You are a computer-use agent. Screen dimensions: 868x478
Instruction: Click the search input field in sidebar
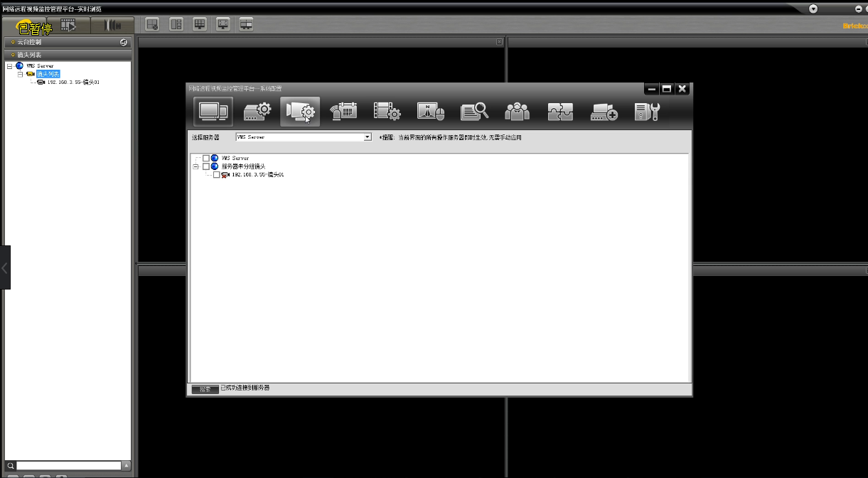tap(69, 465)
